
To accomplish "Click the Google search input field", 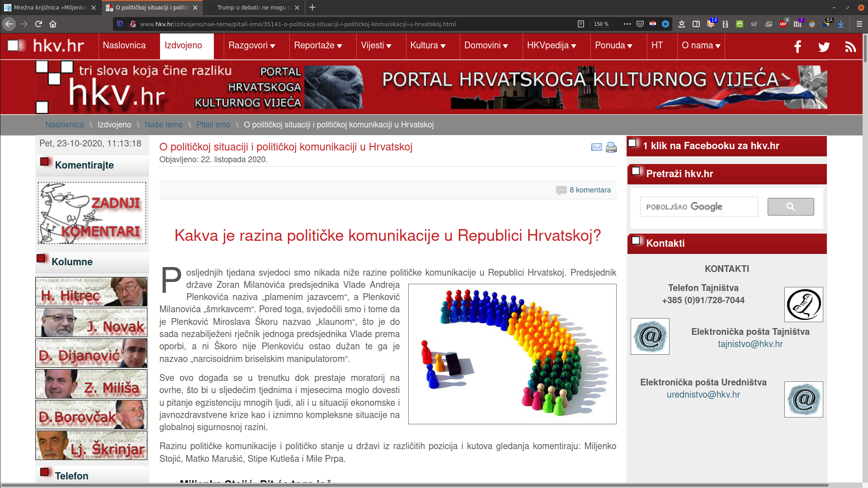I will coord(698,207).
